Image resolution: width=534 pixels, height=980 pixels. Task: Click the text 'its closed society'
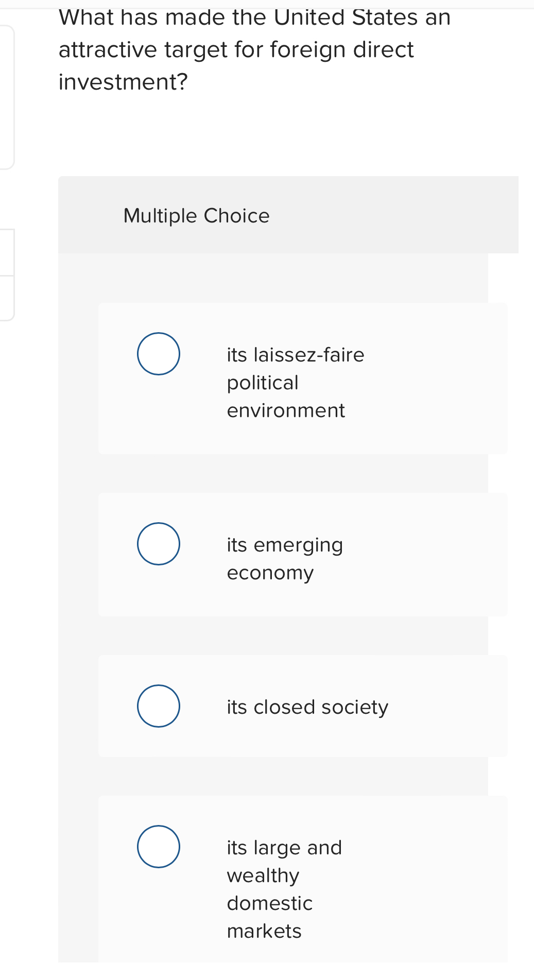point(307,707)
